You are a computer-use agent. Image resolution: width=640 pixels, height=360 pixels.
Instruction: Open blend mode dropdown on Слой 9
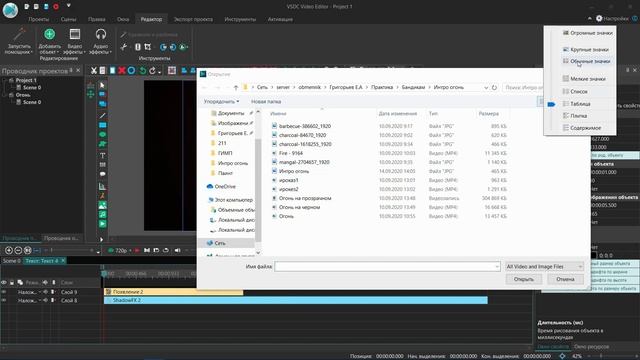(40, 292)
